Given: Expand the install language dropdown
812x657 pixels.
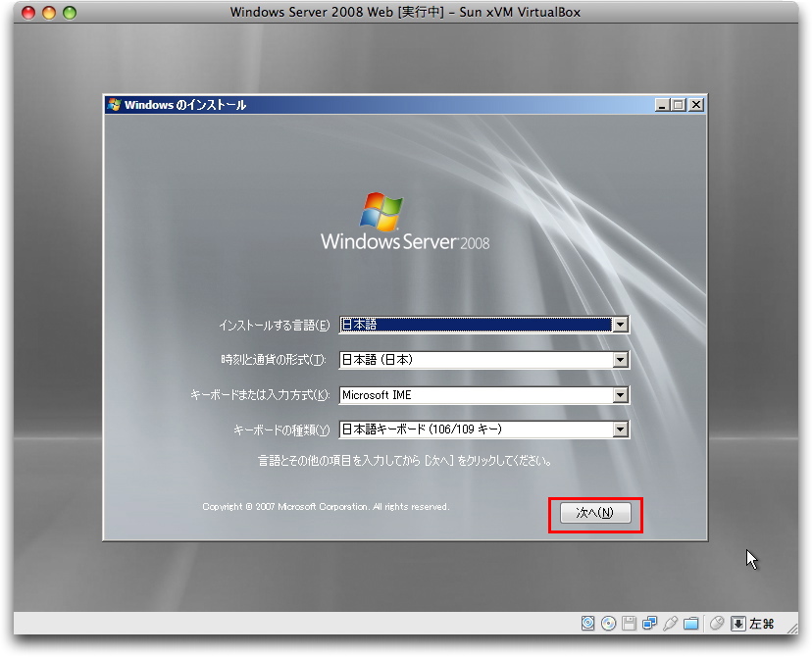Looking at the screenshot, I should (x=619, y=325).
